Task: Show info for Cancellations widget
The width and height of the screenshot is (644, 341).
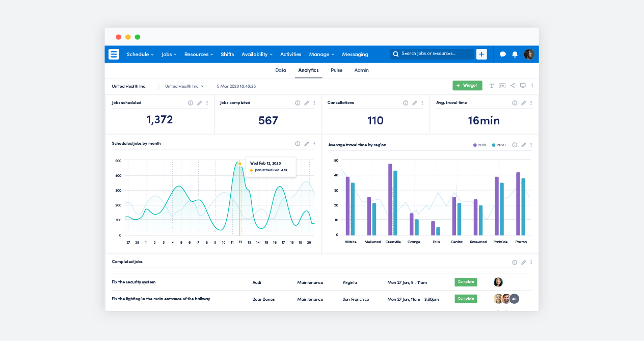Action: pyautogui.click(x=406, y=103)
